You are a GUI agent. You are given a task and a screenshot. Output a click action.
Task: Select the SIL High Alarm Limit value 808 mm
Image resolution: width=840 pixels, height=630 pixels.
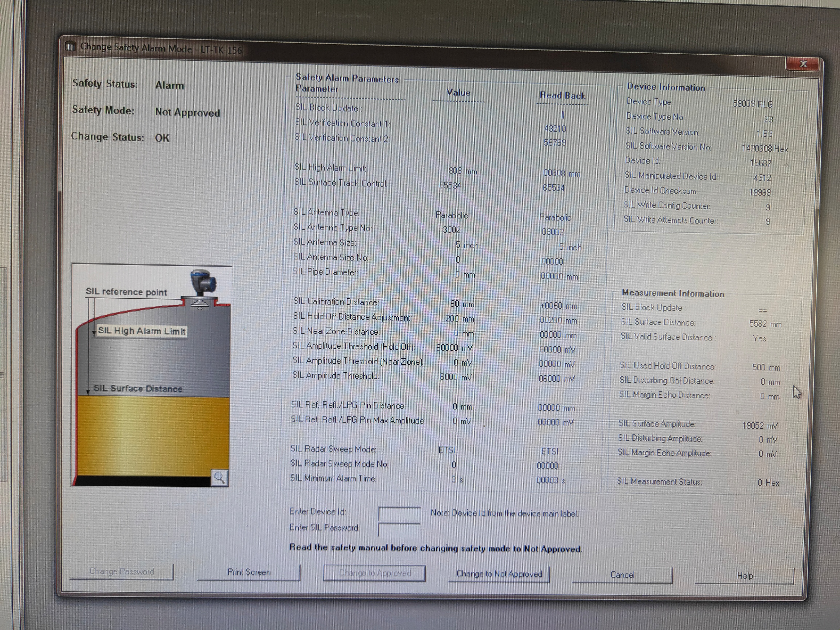pyautogui.click(x=463, y=171)
